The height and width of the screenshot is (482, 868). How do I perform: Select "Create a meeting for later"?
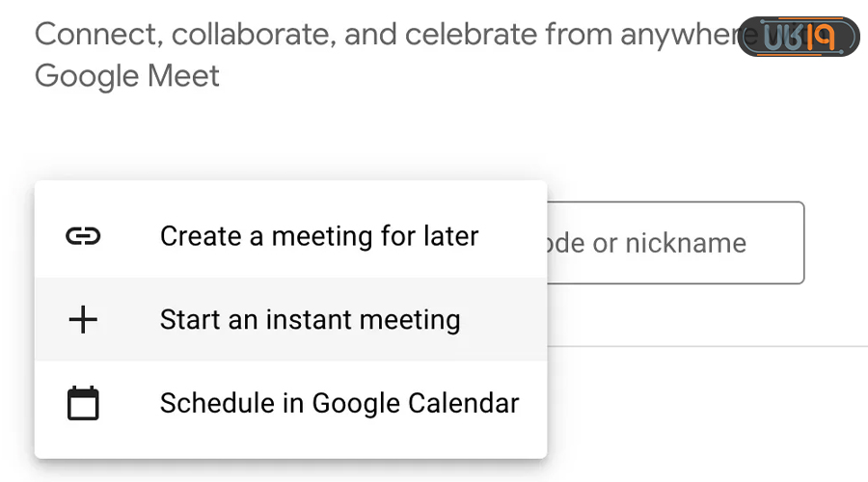[x=318, y=236]
